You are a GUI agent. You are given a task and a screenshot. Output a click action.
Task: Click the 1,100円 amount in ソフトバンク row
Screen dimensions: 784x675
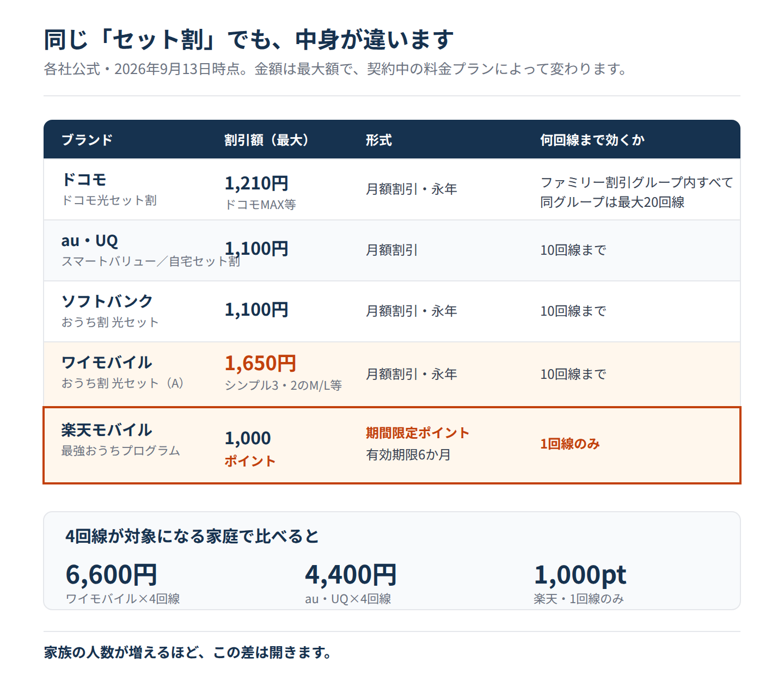[256, 309]
